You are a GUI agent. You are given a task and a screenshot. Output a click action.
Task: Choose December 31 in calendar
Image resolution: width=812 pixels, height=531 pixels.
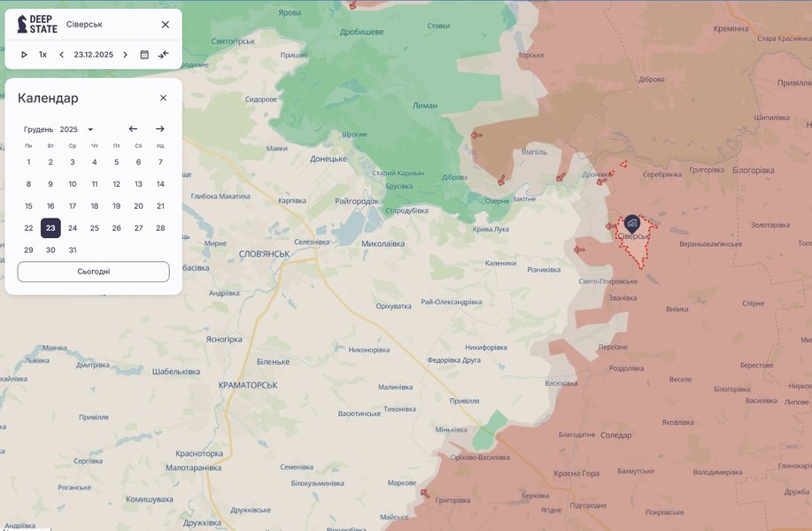(x=73, y=250)
